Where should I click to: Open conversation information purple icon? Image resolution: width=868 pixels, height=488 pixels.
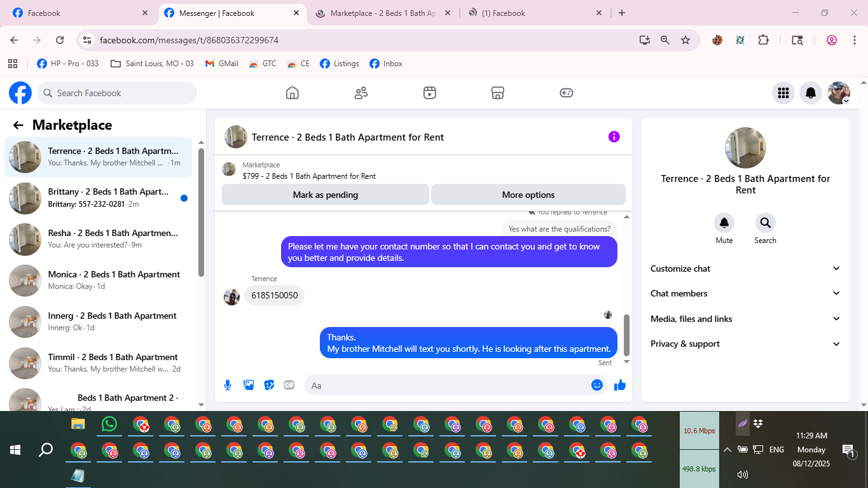[614, 137]
